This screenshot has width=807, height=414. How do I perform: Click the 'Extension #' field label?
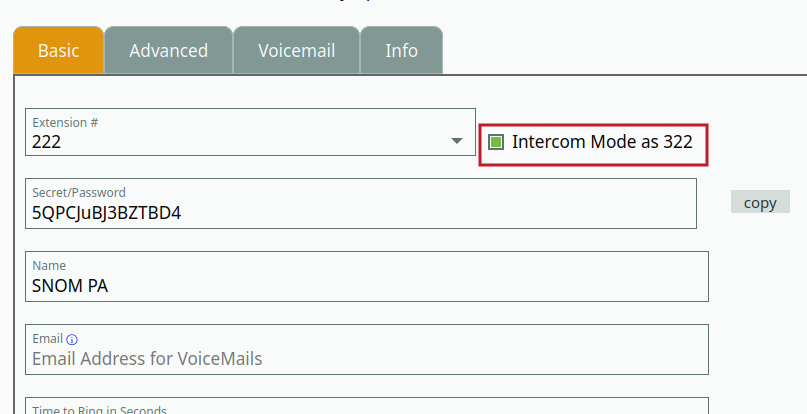65,123
